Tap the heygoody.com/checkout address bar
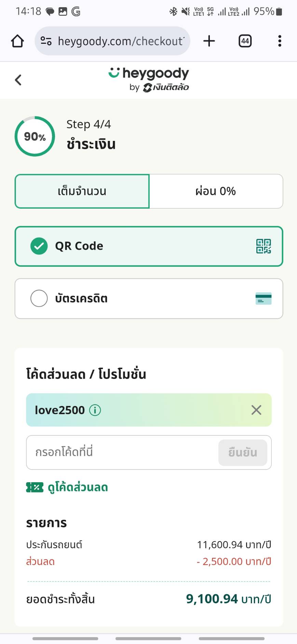297x644 pixels. pos(120,41)
